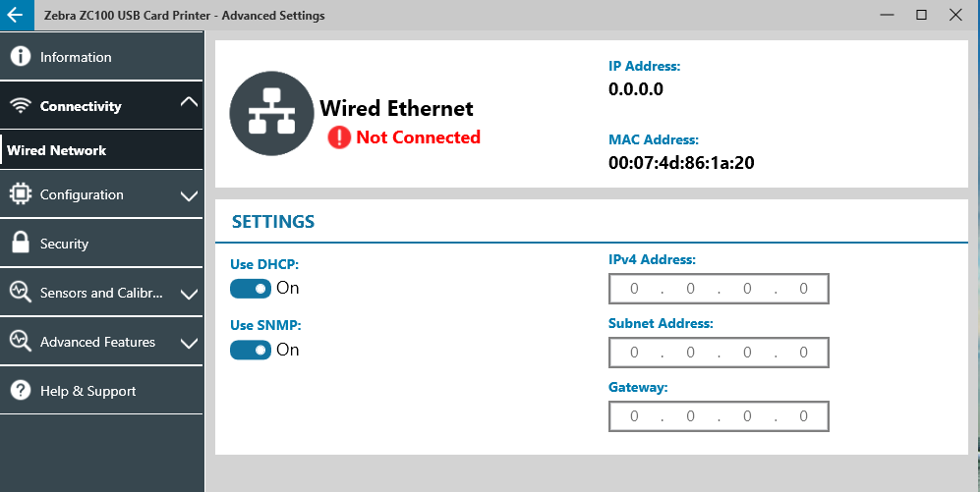Expand the Configuration section chevron
This screenshot has height=492, width=980.
click(189, 196)
